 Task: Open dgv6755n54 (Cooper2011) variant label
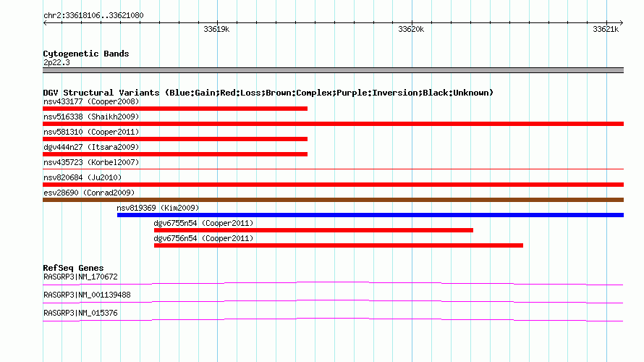point(203,223)
